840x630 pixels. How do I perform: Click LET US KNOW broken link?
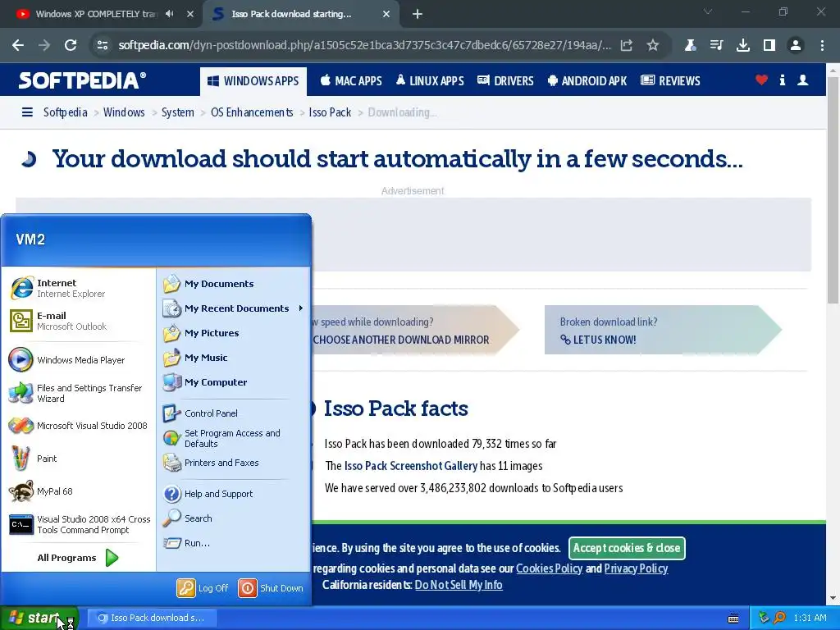click(598, 340)
